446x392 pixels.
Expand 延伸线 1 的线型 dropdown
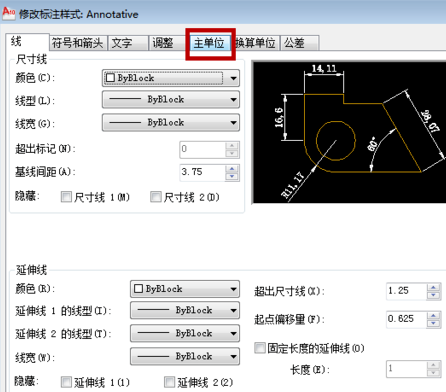click(185, 310)
